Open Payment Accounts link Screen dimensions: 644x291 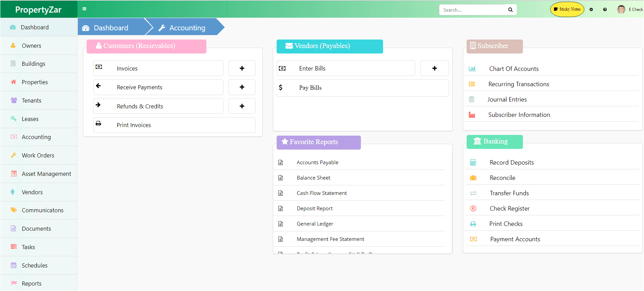515,239
